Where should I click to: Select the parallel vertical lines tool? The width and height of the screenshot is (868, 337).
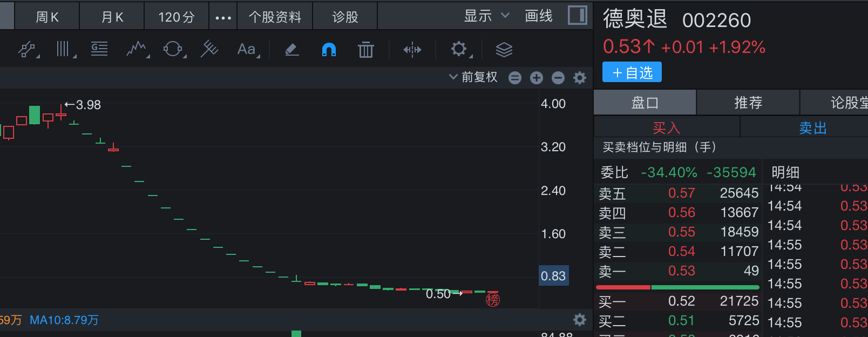(64, 50)
